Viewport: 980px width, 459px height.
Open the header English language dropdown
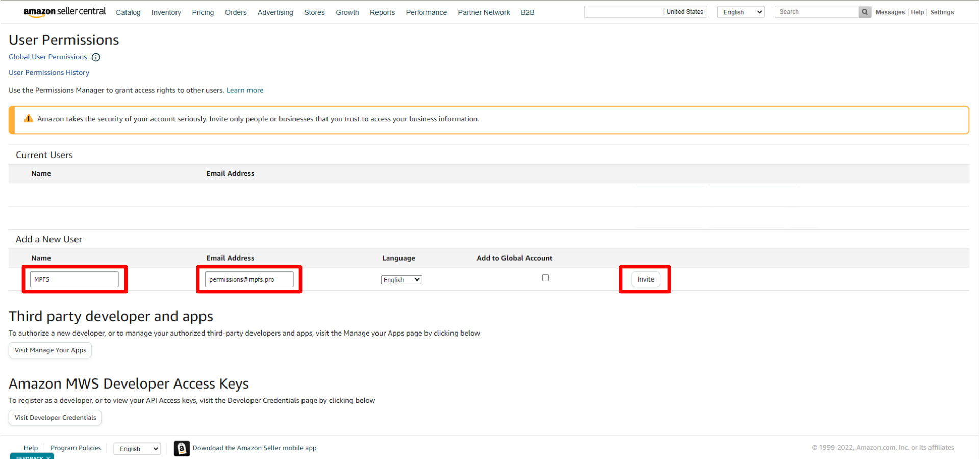tap(741, 12)
